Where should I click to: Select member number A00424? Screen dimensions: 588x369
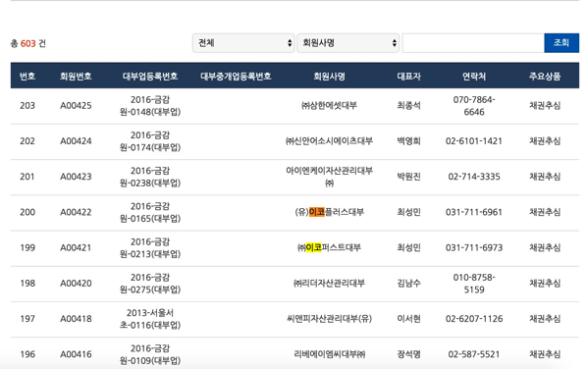coord(76,141)
